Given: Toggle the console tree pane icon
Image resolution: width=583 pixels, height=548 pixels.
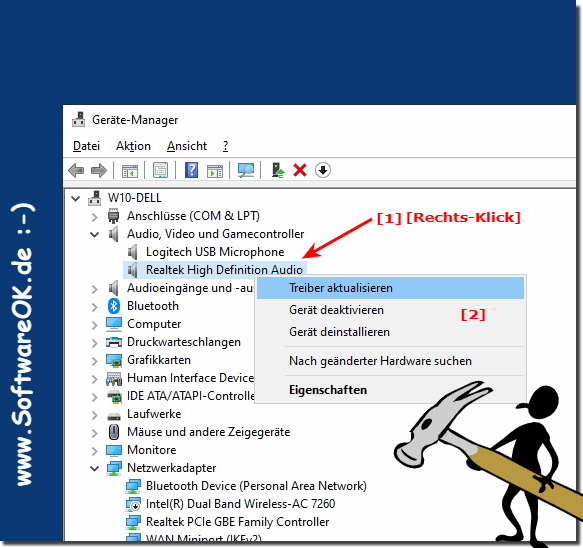Looking at the screenshot, I should 130,171.
